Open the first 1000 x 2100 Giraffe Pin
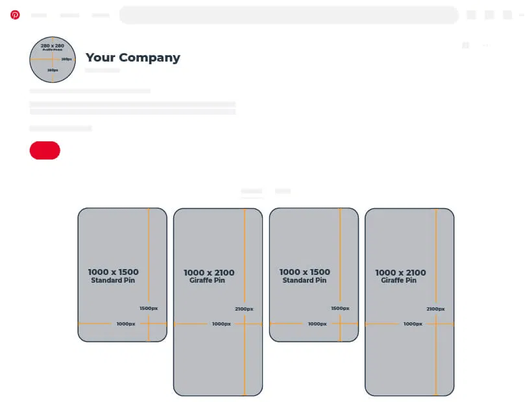This screenshot has height=402, width=532. pos(218,301)
